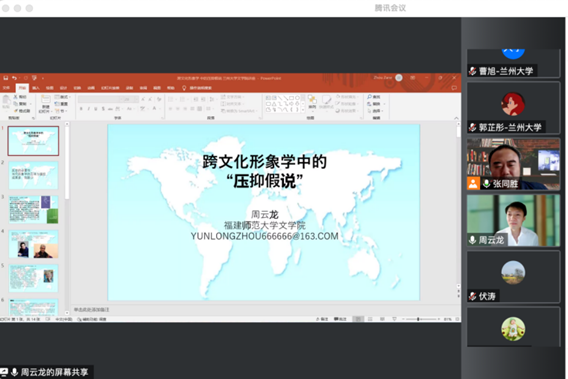The image size is (568, 379).
Task: Toggle the Notes pane in status bar
Action: 322,319
